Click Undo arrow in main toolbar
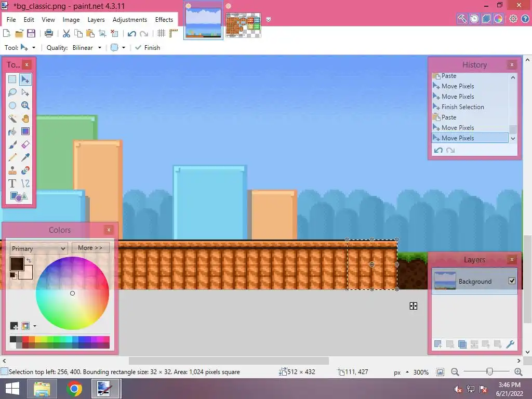 pos(131,34)
